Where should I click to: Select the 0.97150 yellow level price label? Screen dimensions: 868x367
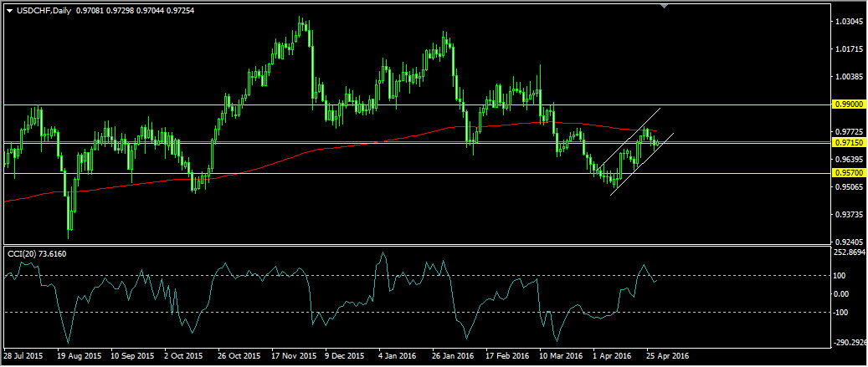(x=850, y=143)
